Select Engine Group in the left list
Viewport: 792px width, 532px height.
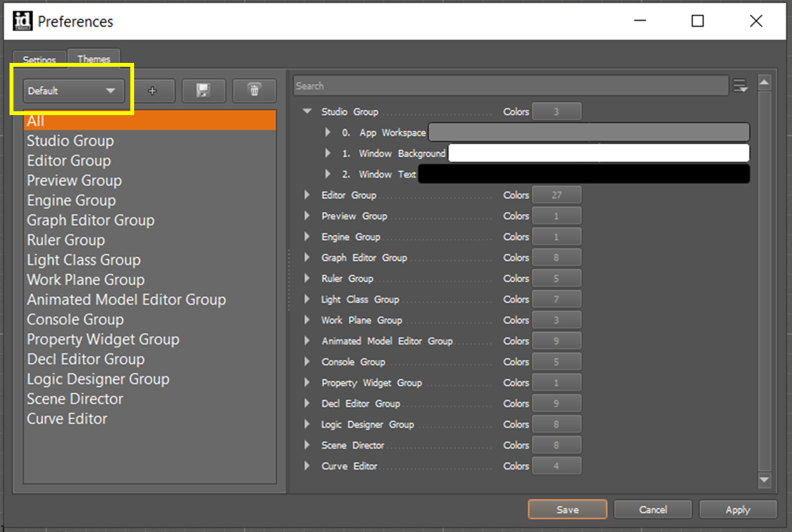(x=150, y=200)
